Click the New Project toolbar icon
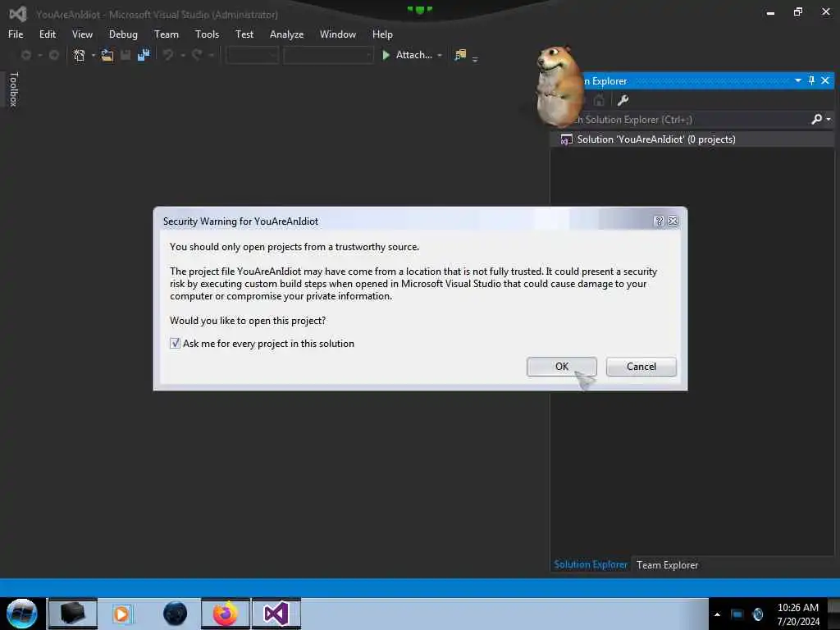Screen dimensions: 840x630 tap(80, 55)
